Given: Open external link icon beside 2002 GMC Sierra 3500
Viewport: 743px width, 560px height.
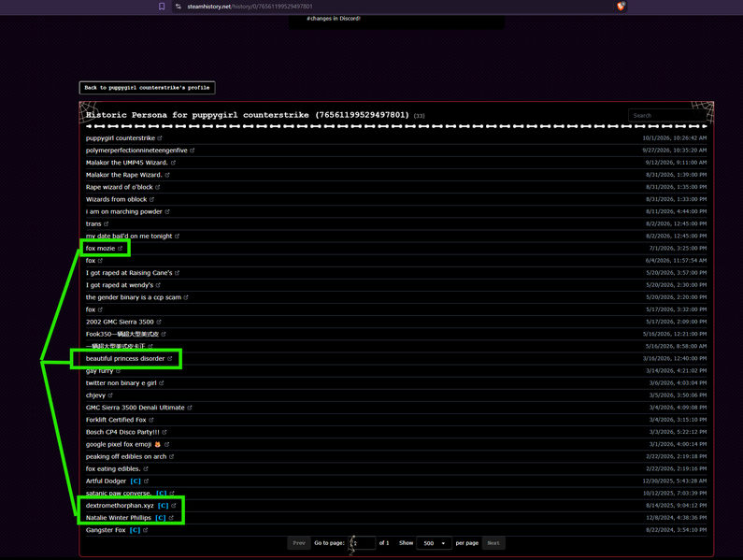Looking at the screenshot, I should [159, 322].
